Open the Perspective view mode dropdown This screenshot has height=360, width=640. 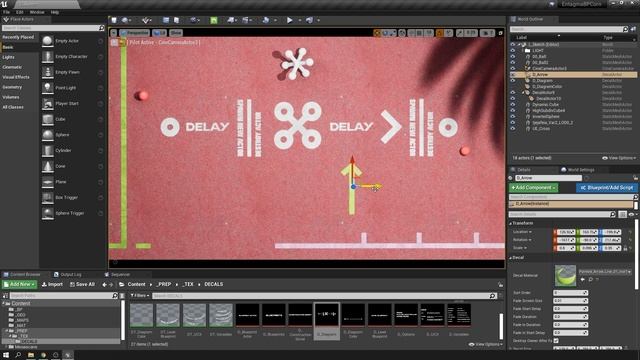click(x=135, y=33)
